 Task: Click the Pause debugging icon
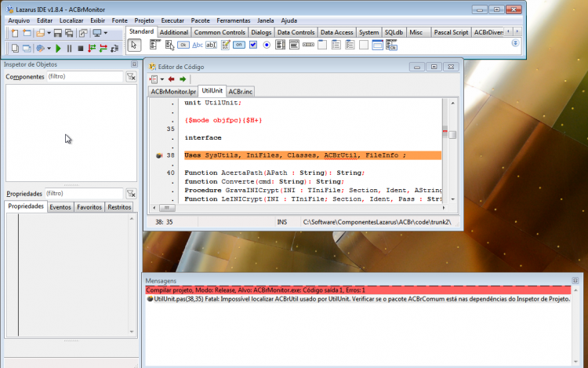(x=69, y=48)
